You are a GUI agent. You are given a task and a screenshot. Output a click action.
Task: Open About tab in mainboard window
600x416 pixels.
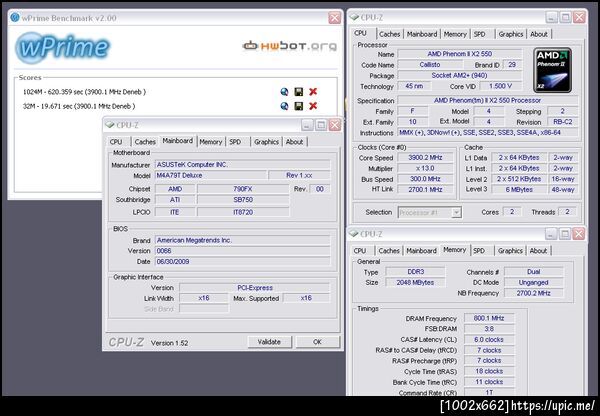click(294, 142)
